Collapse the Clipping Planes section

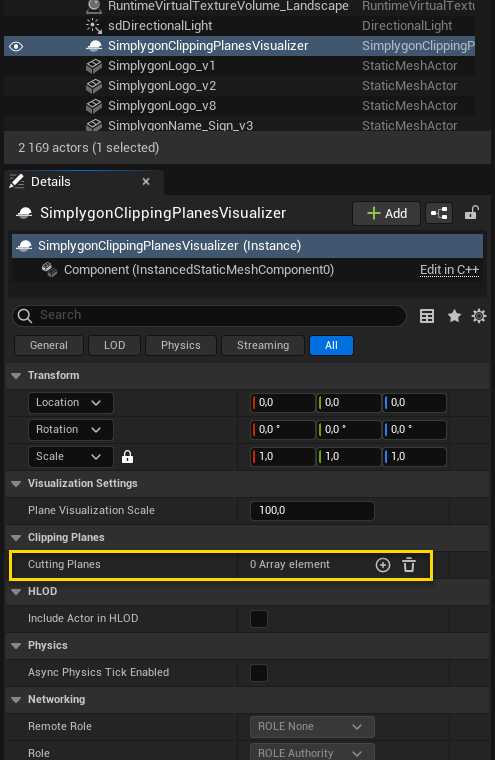[16, 538]
